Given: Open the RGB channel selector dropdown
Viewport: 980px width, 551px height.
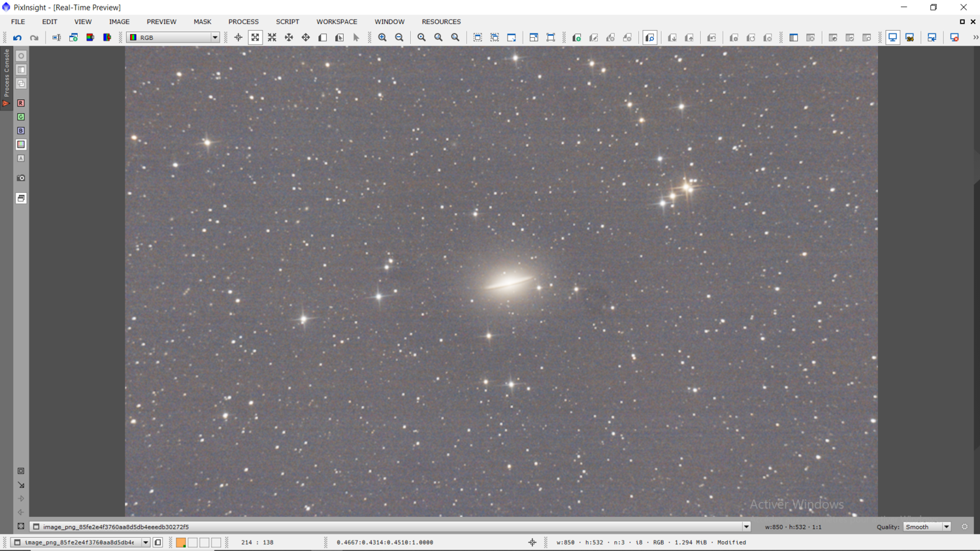Looking at the screenshot, I should click(173, 38).
